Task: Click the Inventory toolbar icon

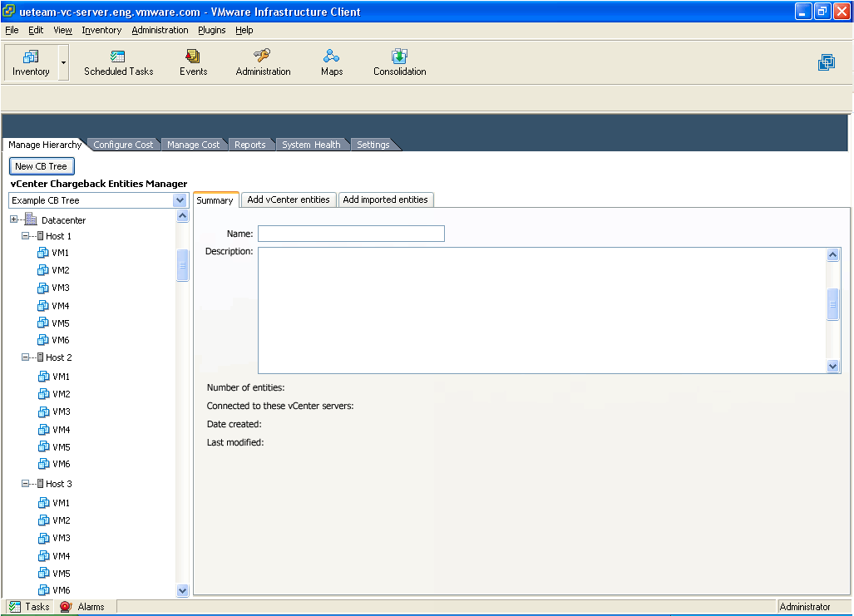Action: pos(31,57)
